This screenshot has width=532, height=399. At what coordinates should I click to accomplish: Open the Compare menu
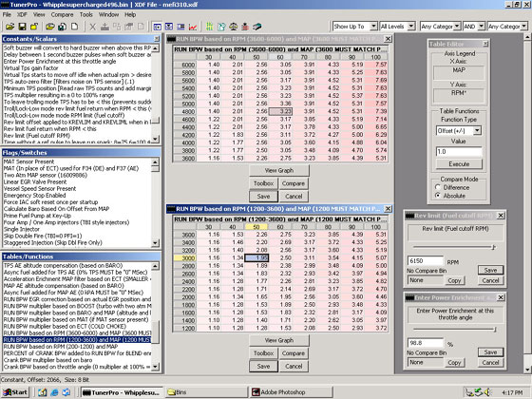62,14
